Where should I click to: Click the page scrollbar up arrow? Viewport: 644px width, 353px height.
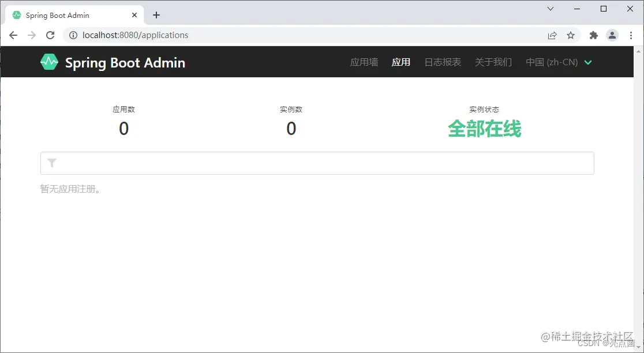pyautogui.click(x=639, y=51)
